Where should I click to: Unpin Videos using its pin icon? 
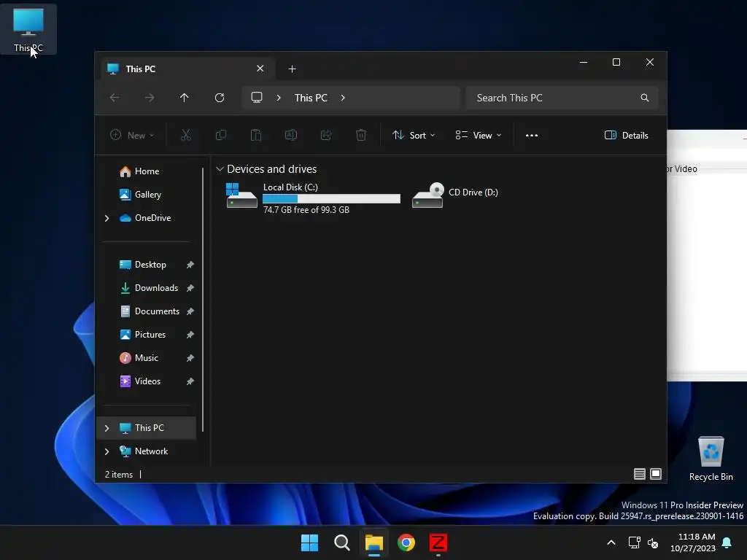pyautogui.click(x=190, y=381)
